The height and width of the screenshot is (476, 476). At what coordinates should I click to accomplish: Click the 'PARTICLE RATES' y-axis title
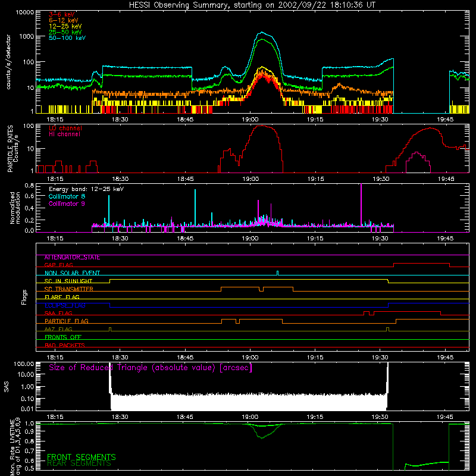point(10,149)
